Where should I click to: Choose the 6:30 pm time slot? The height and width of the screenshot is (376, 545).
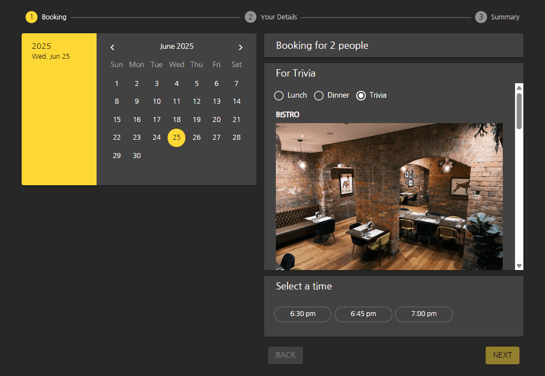pyautogui.click(x=303, y=314)
